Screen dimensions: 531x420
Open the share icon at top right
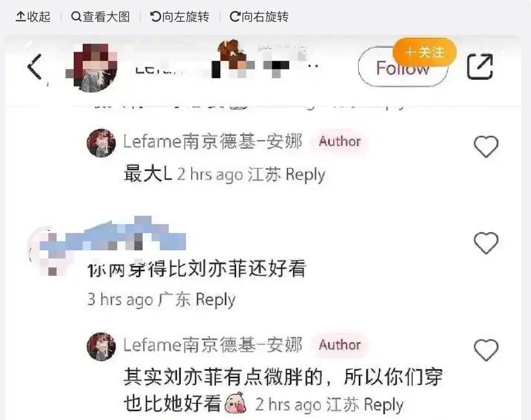(x=480, y=67)
